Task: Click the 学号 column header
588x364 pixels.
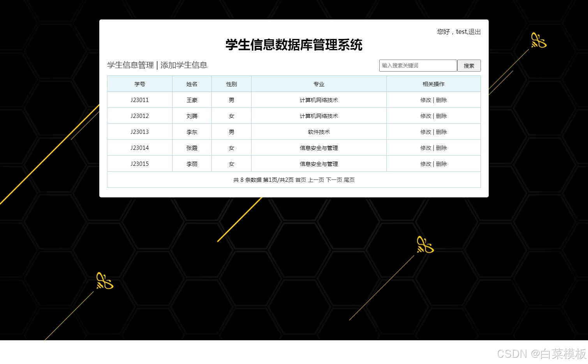Action: coord(139,84)
